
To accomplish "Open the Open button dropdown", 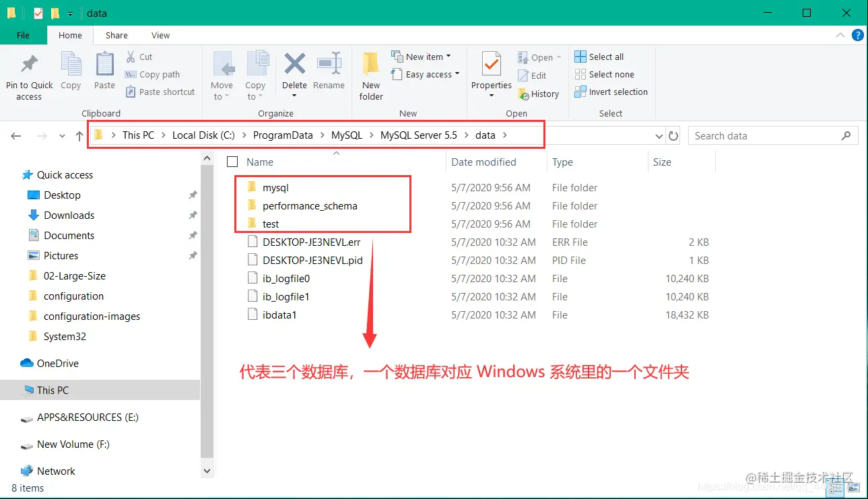I will click(539, 58).
